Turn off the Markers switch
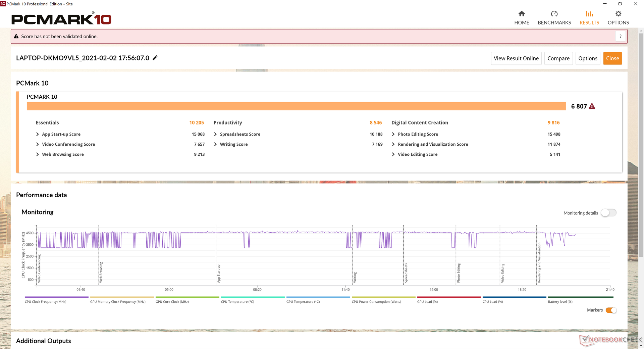The height and width of the screenshot is (349, 644). pos(611,310)
